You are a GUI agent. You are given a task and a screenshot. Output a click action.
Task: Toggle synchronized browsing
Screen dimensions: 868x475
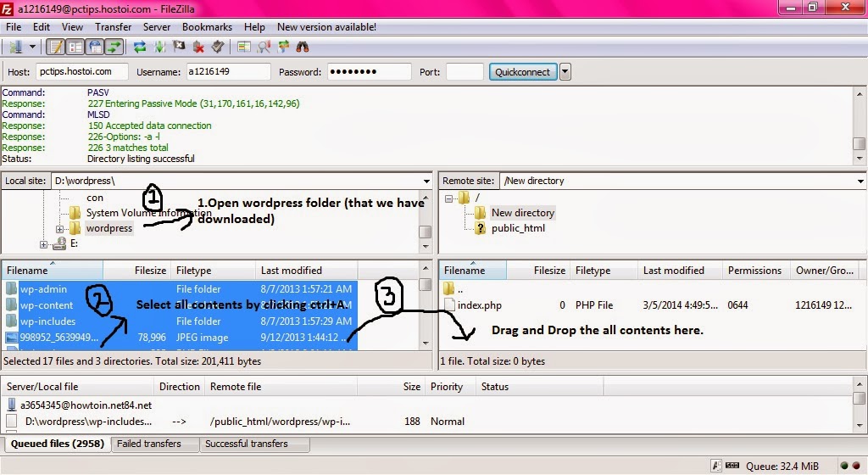click(x=283, y=47)
